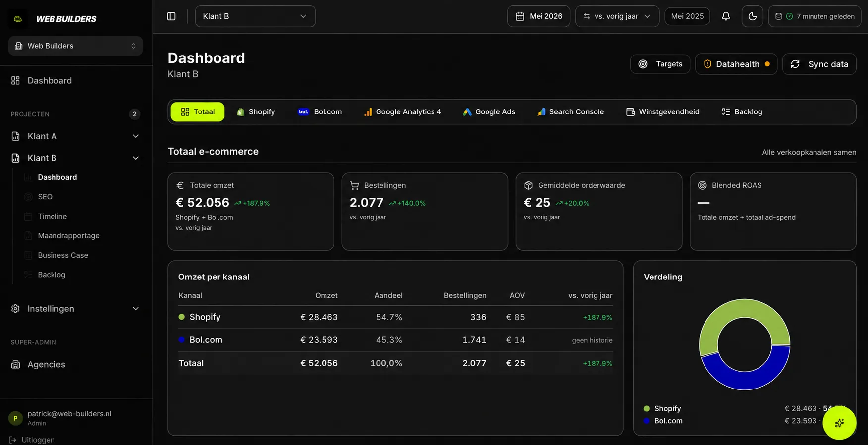Click the box icon on Gemiddelde orderwaarde
The width and height of the screenshot is (868, 445).
[x=528, y=185]
